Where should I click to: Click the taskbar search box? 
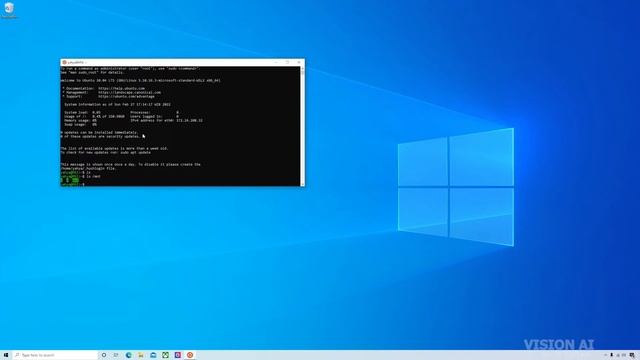coord(55,355)
